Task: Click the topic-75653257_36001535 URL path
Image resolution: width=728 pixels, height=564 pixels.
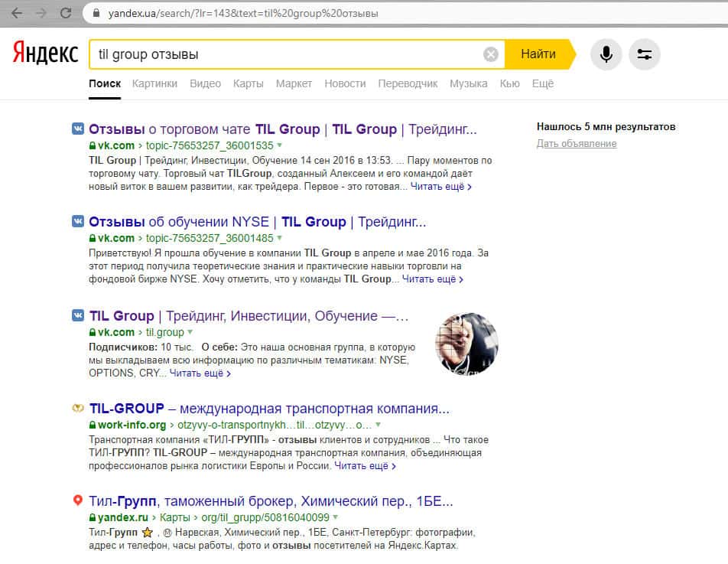Action: tap(210, 145)
